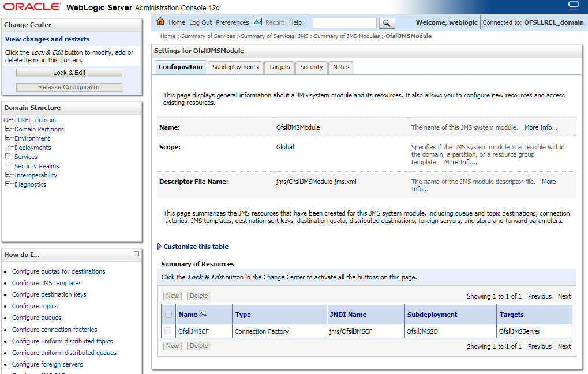The height and width of the screenshot is (374, 588).
Task: Open Help from the toolbar
Action: click(x=295, y=22)
